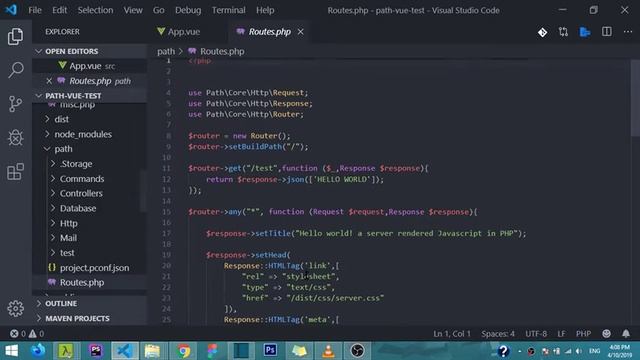Expand the Mail folder
Screen dimensions: 640x360
89,238
